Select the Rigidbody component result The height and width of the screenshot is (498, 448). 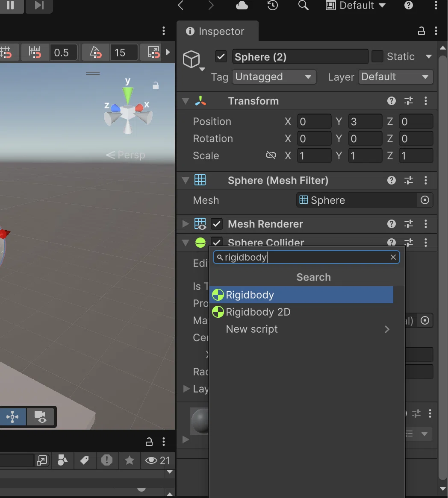(301, 295)
